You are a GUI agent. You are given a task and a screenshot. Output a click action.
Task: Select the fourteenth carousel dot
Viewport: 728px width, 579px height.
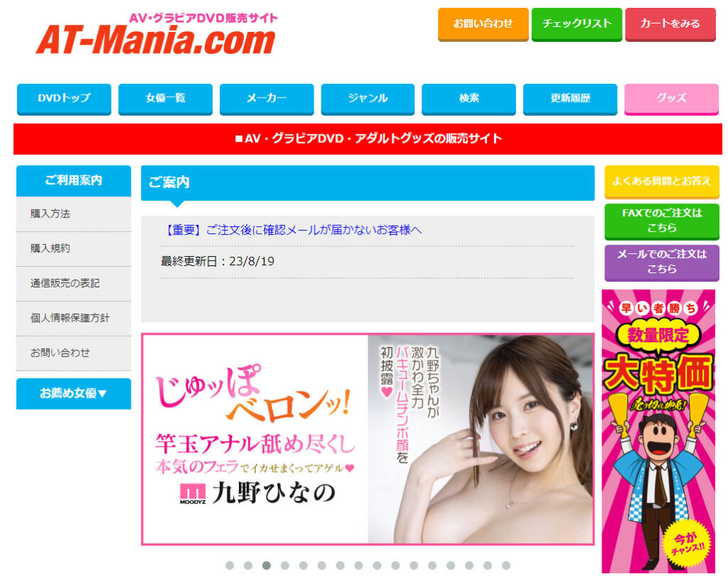(469, 565)
